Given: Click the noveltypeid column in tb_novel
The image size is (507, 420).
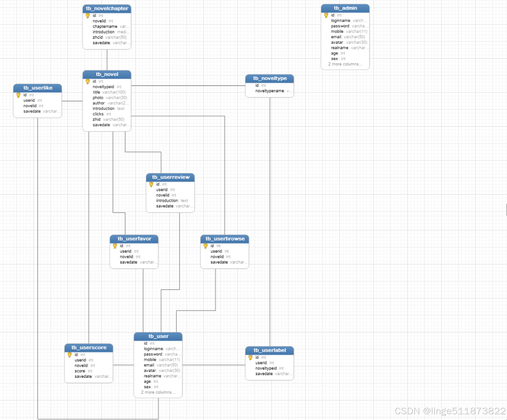Looking at the screenshot, I should [x=107, y=87].
